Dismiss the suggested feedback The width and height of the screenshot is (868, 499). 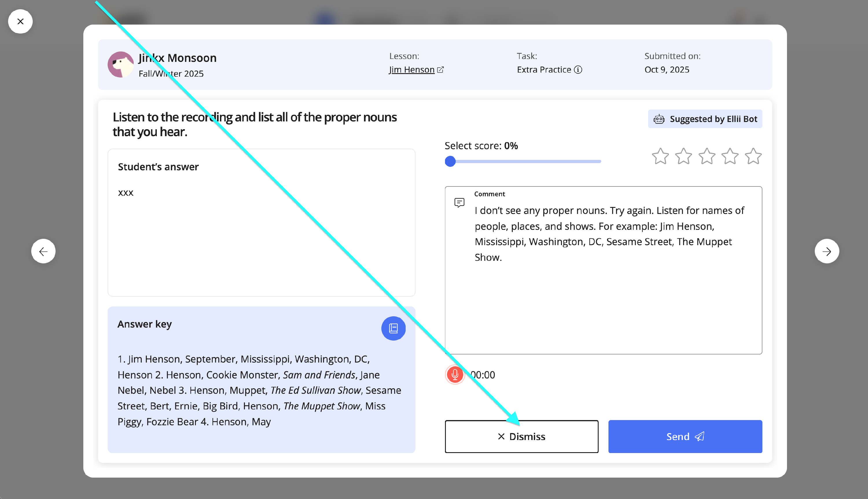click(x=521, y=436)
